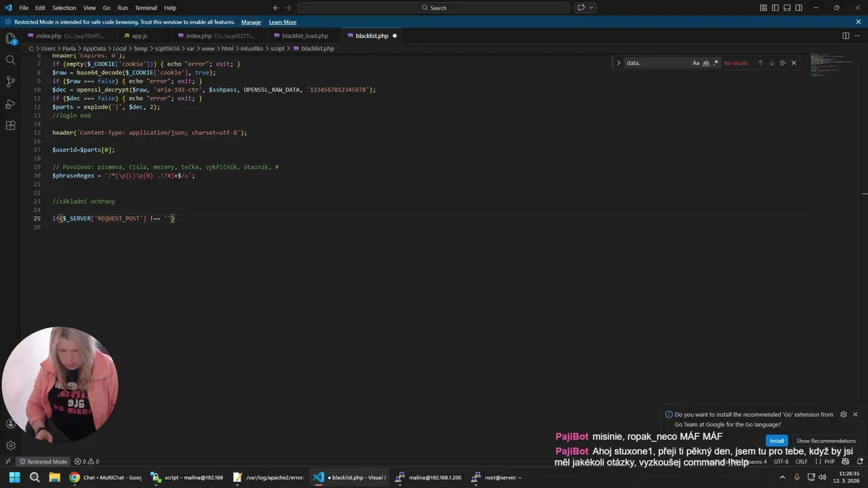868x488 pixels.
Task: Toggle Primary Side Bar visibility
Action: 775,7
